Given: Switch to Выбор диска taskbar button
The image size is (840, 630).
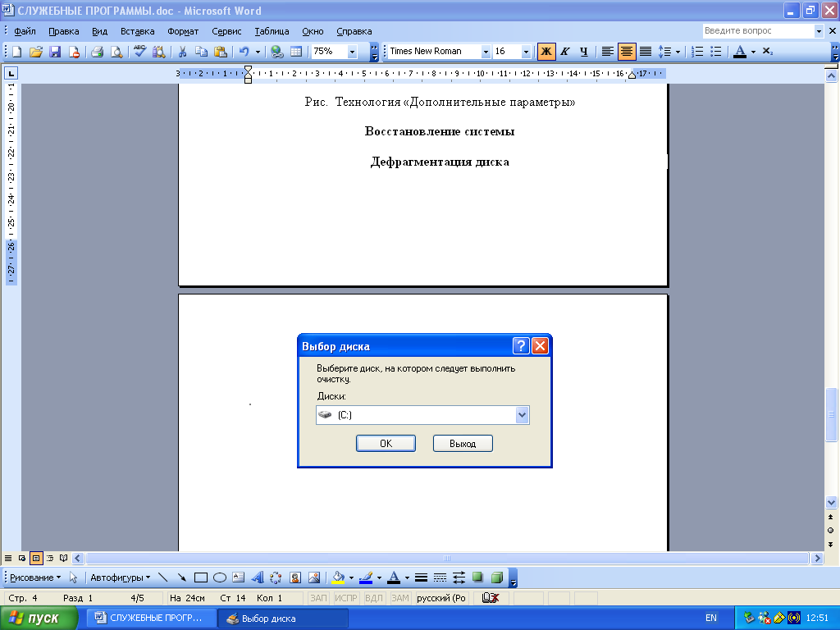Looking at the screenshot, I should click(x=283, y=619).
